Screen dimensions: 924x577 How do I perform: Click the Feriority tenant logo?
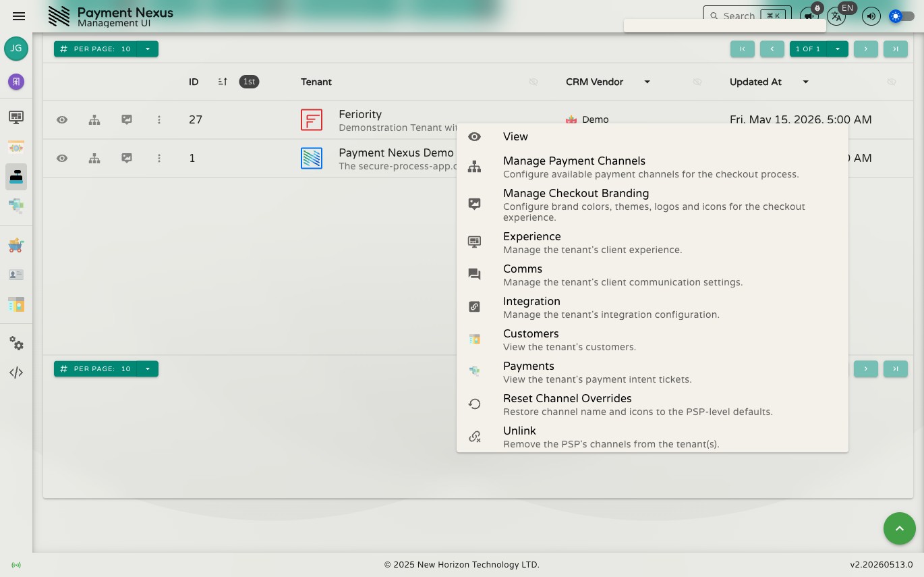312,119
